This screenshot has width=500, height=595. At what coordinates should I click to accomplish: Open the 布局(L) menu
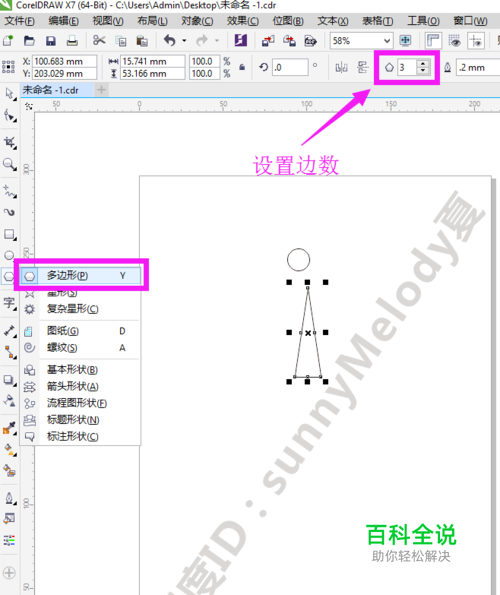[153, 21]
